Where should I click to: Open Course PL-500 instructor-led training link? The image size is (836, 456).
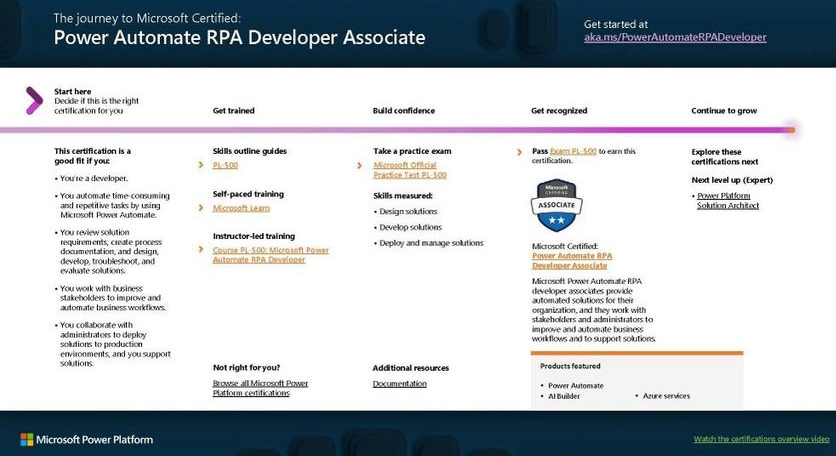click(271, 255)
